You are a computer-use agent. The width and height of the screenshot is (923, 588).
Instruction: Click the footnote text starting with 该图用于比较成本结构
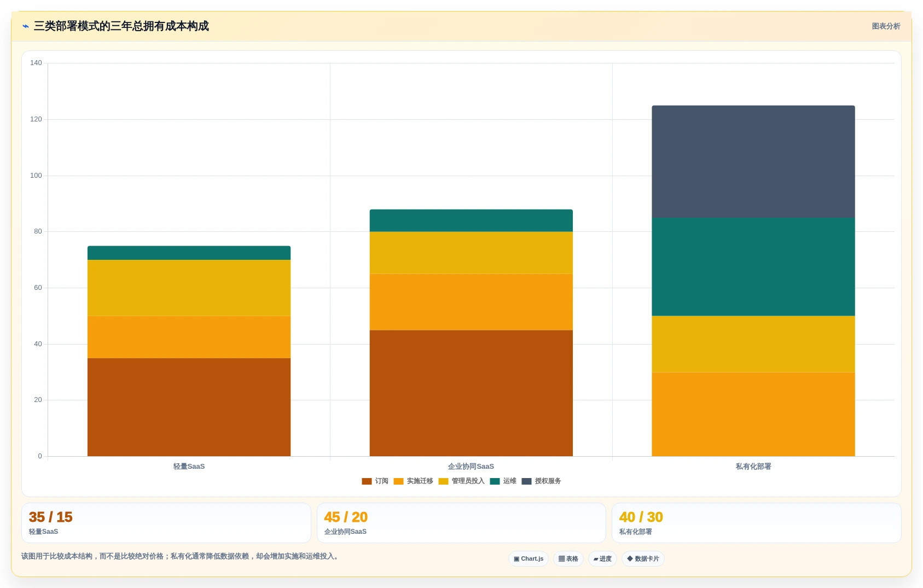click(x=181, y=556)
